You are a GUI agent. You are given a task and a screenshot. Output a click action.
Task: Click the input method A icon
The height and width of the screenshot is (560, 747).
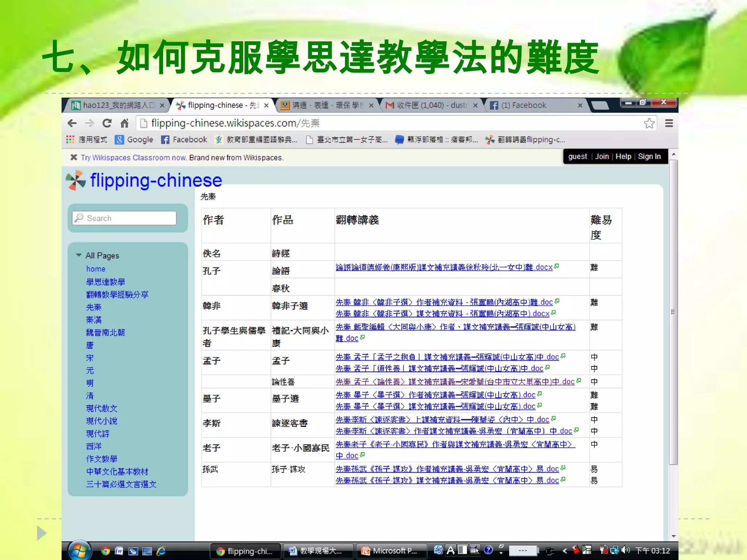coord(451,550)
